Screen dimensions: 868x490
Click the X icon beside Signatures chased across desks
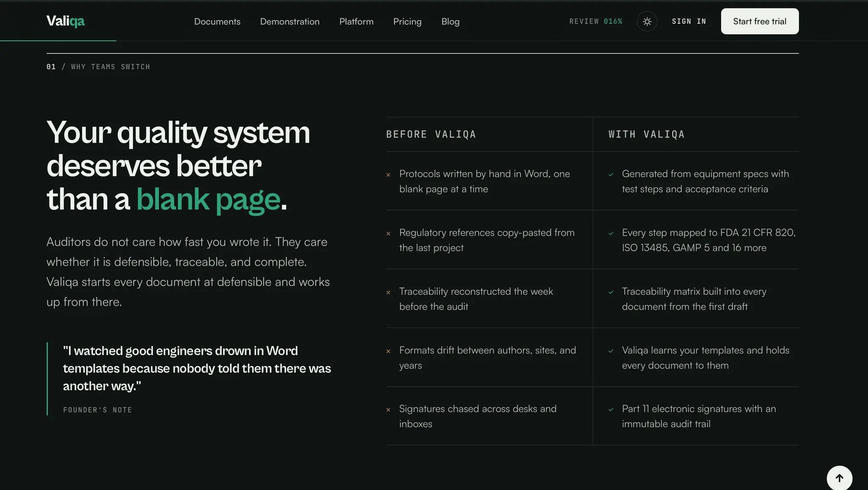(388, 410)
